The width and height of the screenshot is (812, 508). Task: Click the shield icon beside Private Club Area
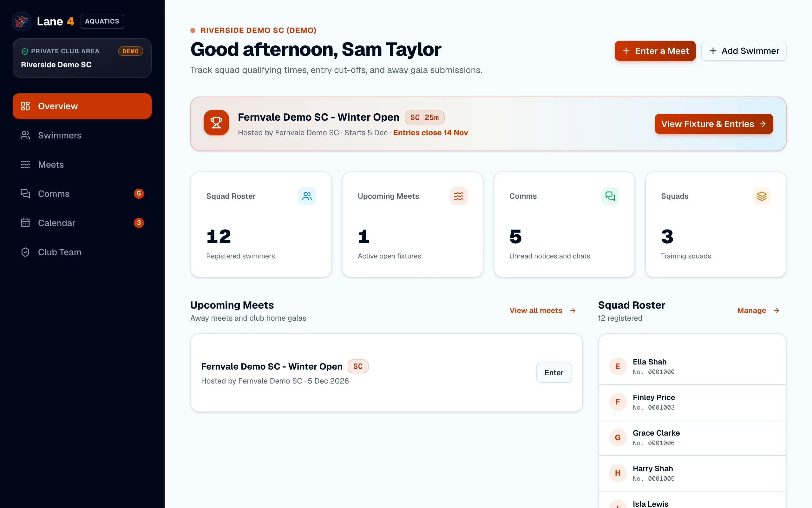[24, 51]
